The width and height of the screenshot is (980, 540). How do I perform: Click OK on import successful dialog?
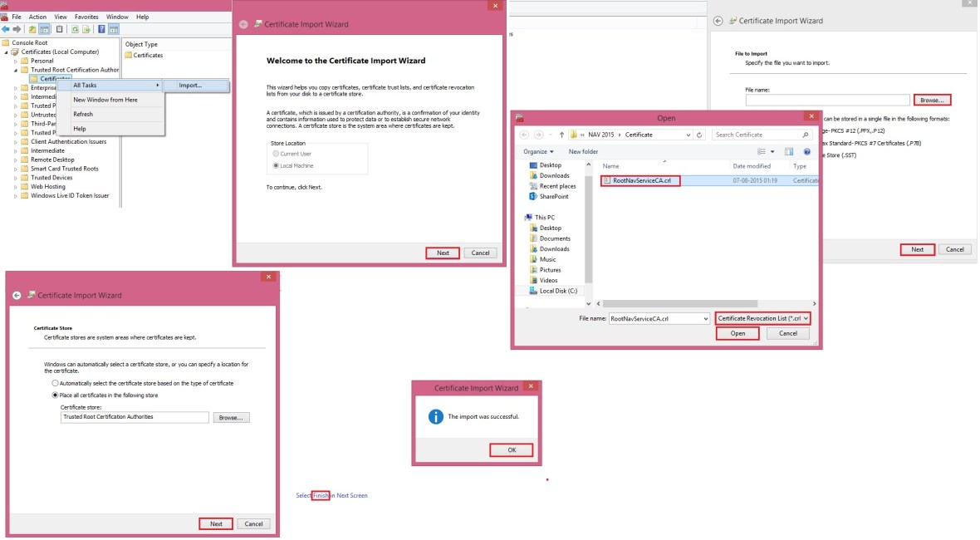click(x=511, y=449)
